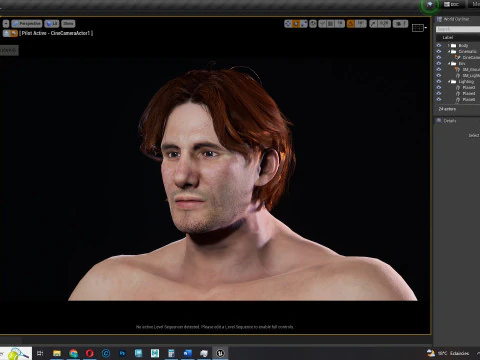
Task: Select the Env folder in outliner
Action: pyautogui.click(x=462, y=63)
